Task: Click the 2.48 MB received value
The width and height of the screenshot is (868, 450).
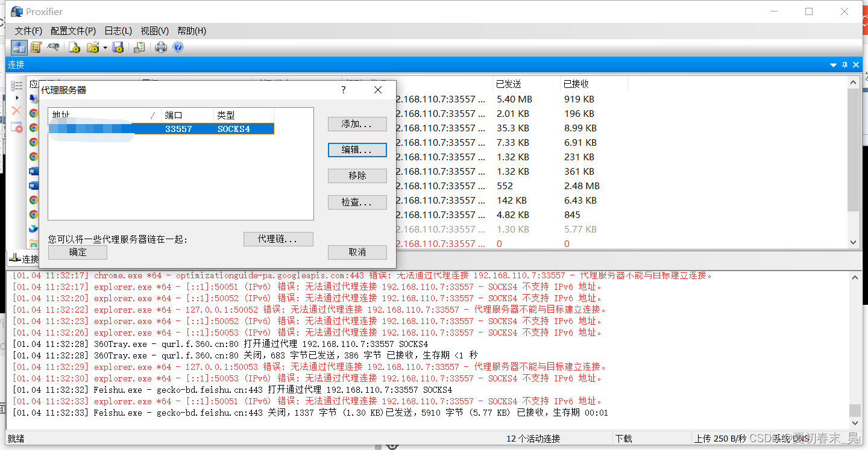Action: pos(582,186)
